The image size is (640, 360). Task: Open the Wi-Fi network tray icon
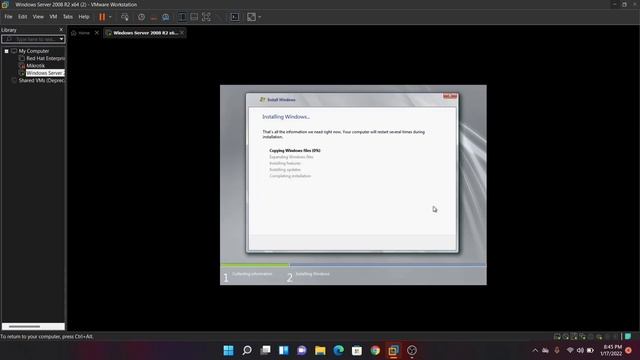tap(570, 350)
